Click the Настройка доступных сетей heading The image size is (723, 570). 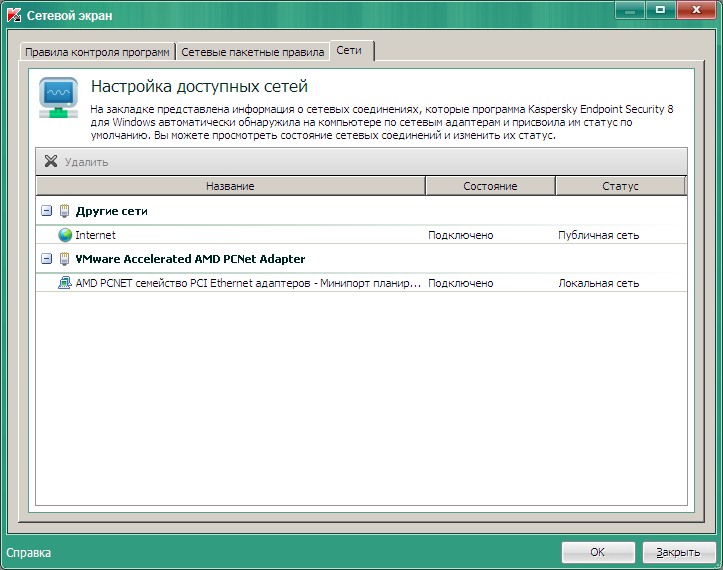tap(199, 86)
